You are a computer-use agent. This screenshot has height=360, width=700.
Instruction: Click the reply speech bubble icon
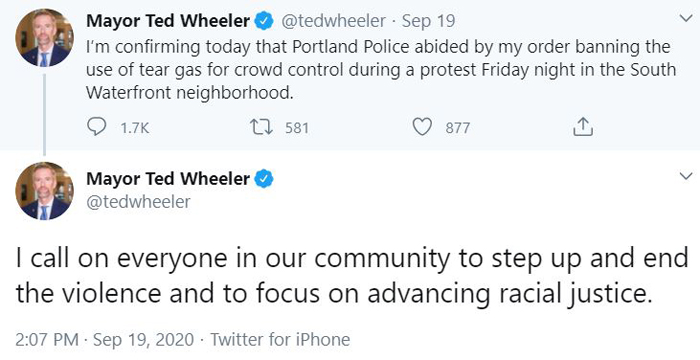(96, 127)
